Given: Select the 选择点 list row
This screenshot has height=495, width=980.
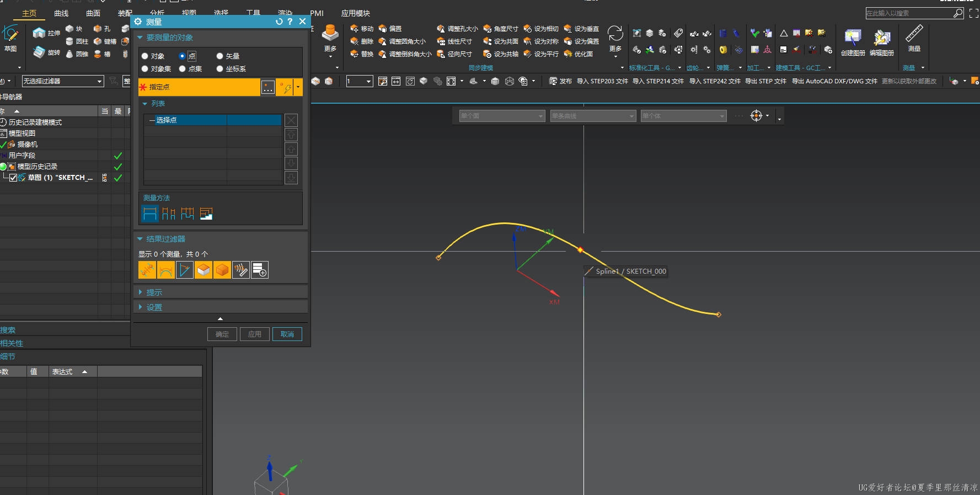Looking at the screenshot, I should coord(213,120).
